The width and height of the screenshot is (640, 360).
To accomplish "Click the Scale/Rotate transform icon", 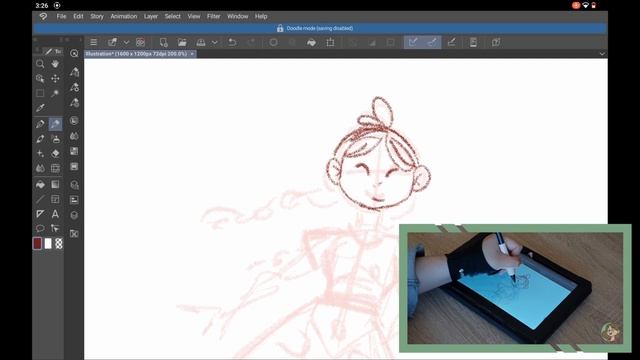I will coord(330,42).
